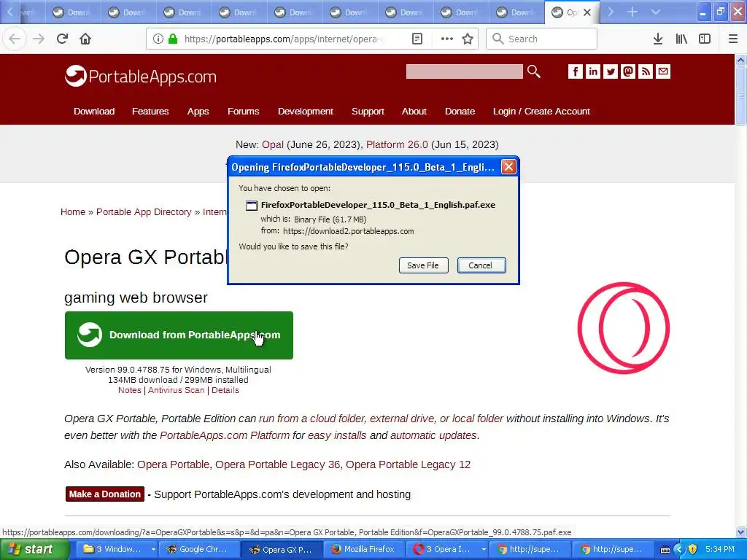The image size is (747, 560).
Task: Open the Notes link under download
Action: click(130, 390)
